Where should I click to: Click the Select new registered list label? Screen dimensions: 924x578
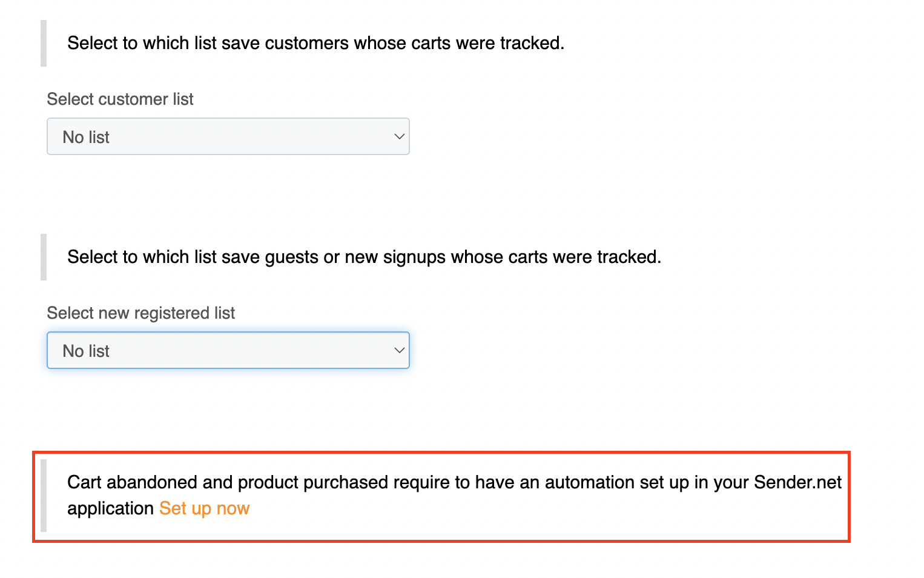pyautogui.click(x=140, y=313)
